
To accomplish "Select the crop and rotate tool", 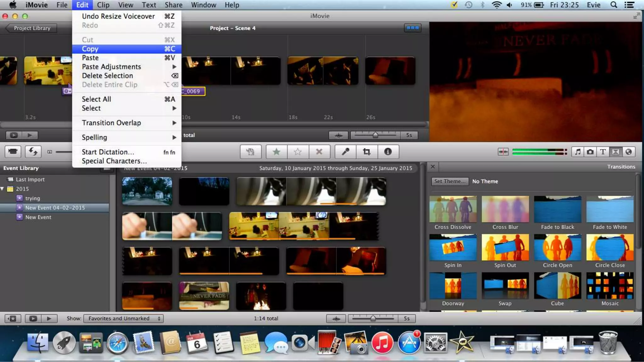I will click(x=367, y=152).
